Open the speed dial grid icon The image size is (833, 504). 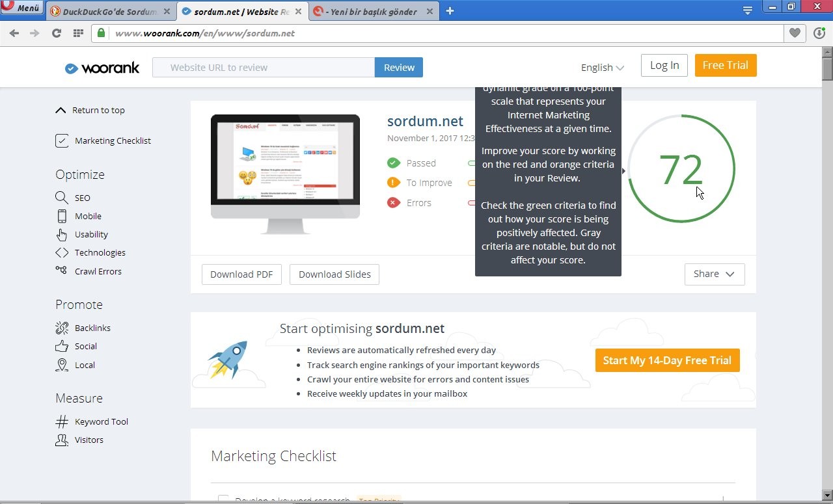[x=78, y=33]
